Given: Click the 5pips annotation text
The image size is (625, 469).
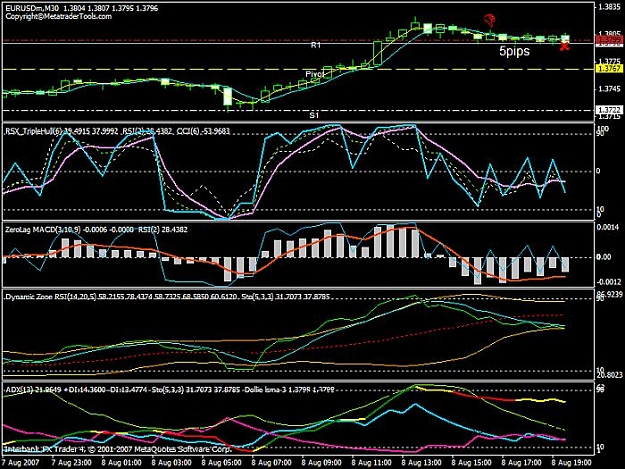Looking at the screenshot, I should [x=515, y=51].
